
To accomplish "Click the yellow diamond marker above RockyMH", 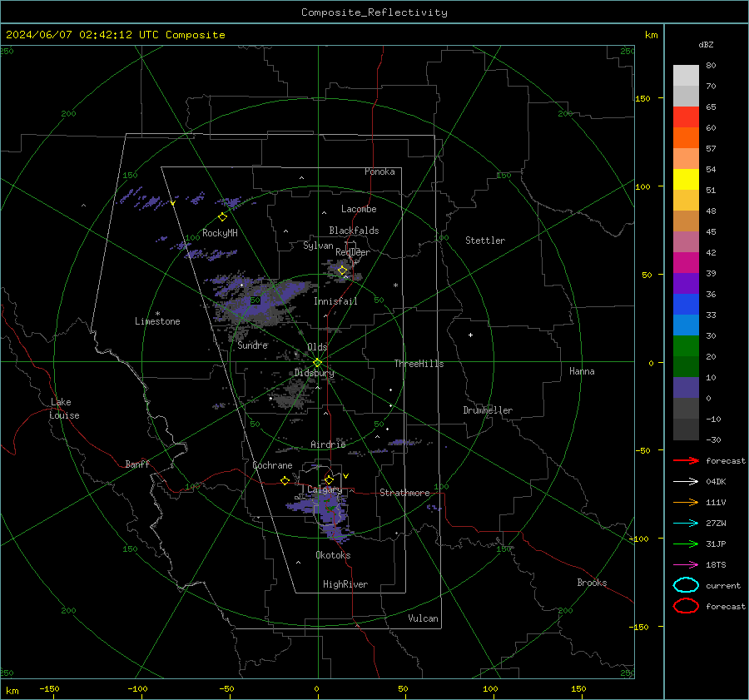I will 222,217.
